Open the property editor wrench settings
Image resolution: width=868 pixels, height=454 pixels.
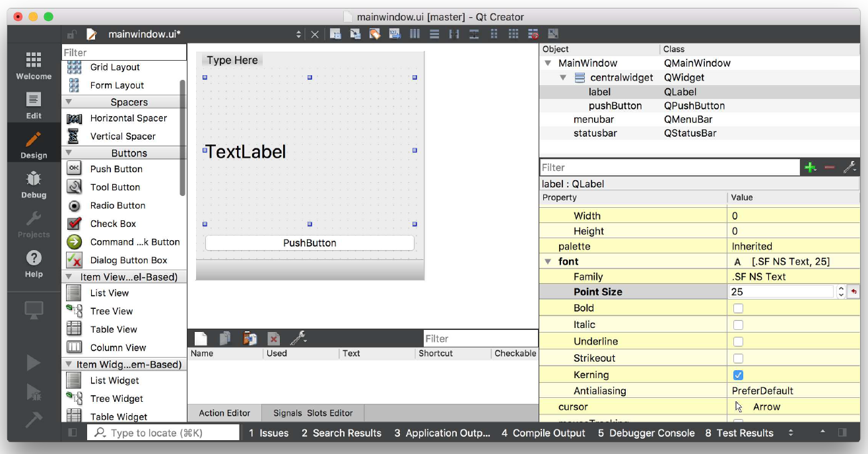tap(850, 168)
